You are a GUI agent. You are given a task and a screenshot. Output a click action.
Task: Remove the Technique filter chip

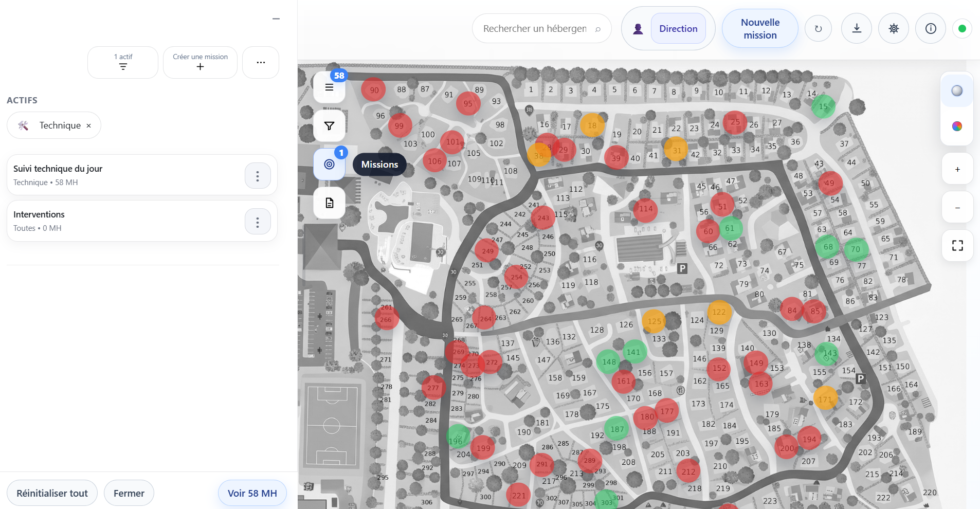pos(88,125)
